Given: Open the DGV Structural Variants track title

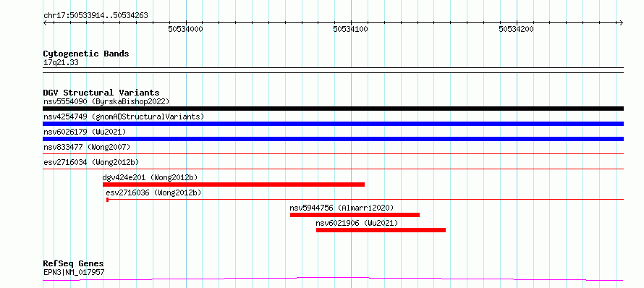Looking at the screenshot, I should (101, 93).
